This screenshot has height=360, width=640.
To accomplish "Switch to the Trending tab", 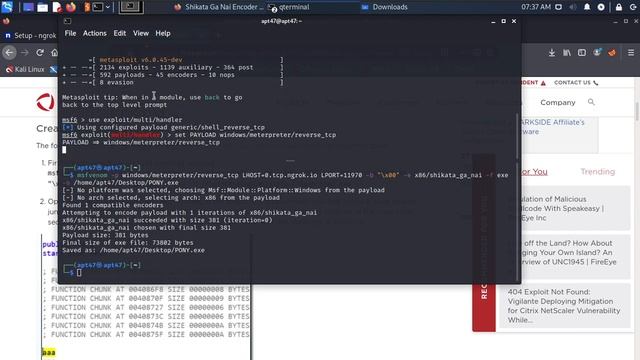I will point(598,172).
